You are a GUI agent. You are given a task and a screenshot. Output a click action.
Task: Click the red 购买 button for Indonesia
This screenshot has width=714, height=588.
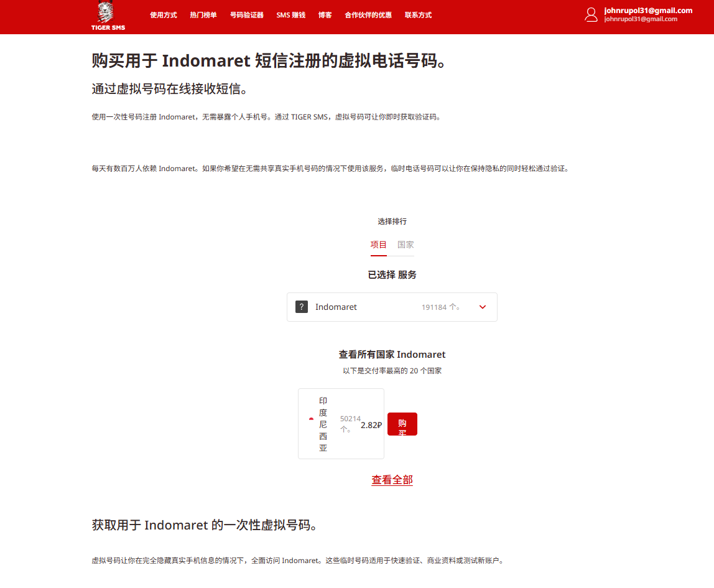coord(402,424)
